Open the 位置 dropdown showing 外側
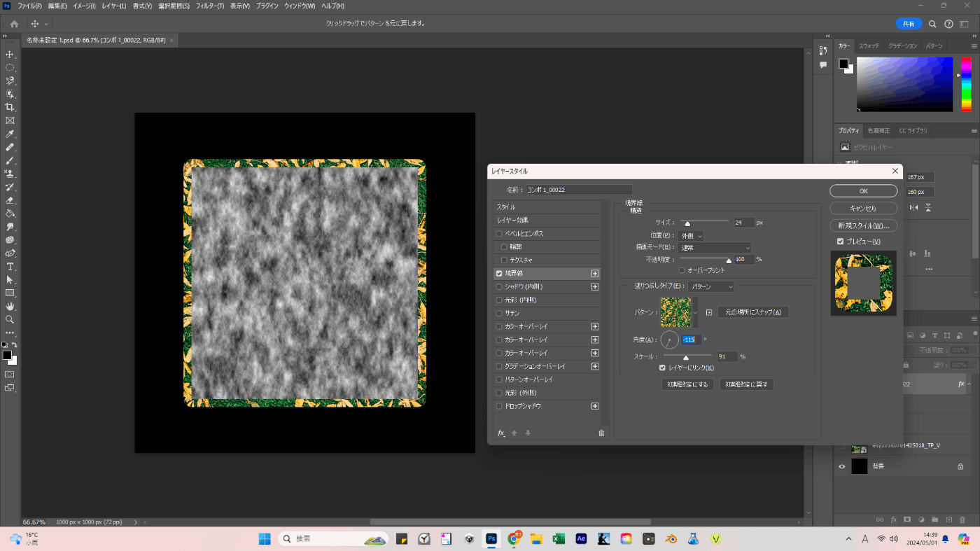Viewport: 980px width, 551px height. pos(691,237)
